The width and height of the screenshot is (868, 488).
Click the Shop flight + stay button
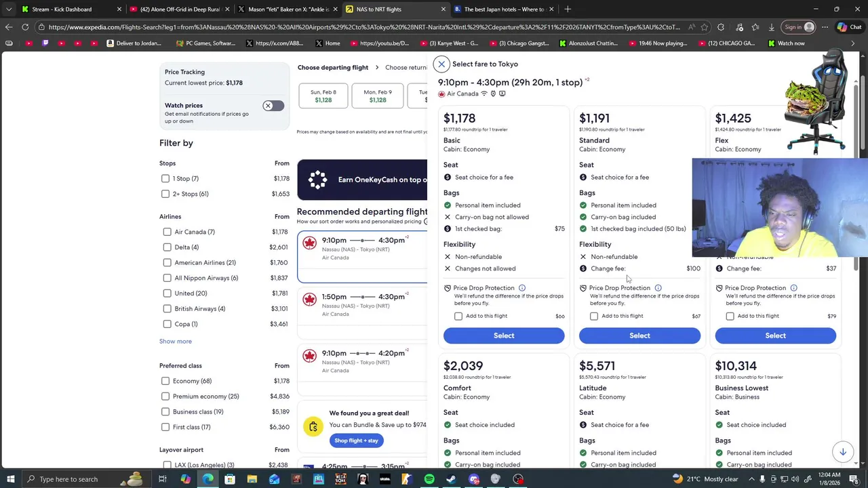point(356,441)
